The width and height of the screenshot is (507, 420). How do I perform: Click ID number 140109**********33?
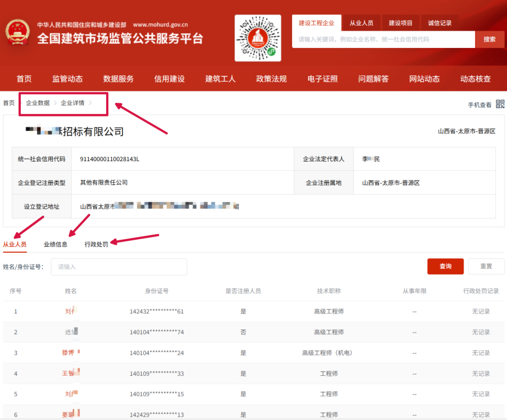[x=156, y=374]
